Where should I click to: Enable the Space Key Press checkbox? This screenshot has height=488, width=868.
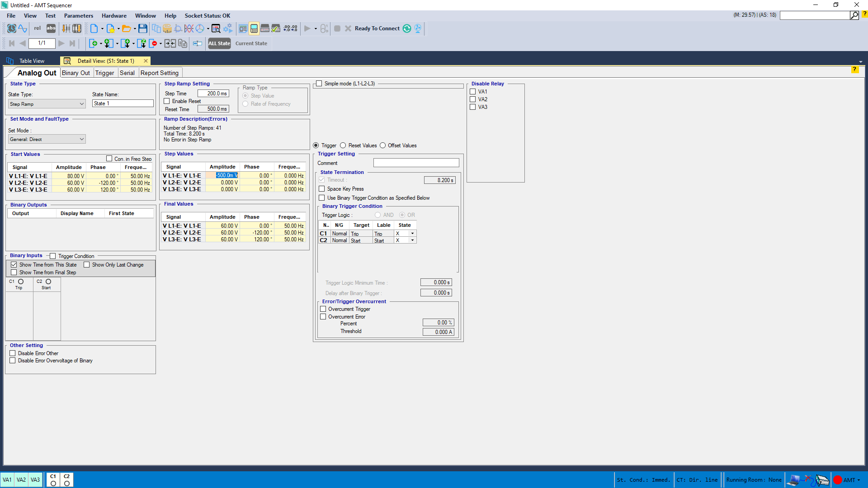322,189
